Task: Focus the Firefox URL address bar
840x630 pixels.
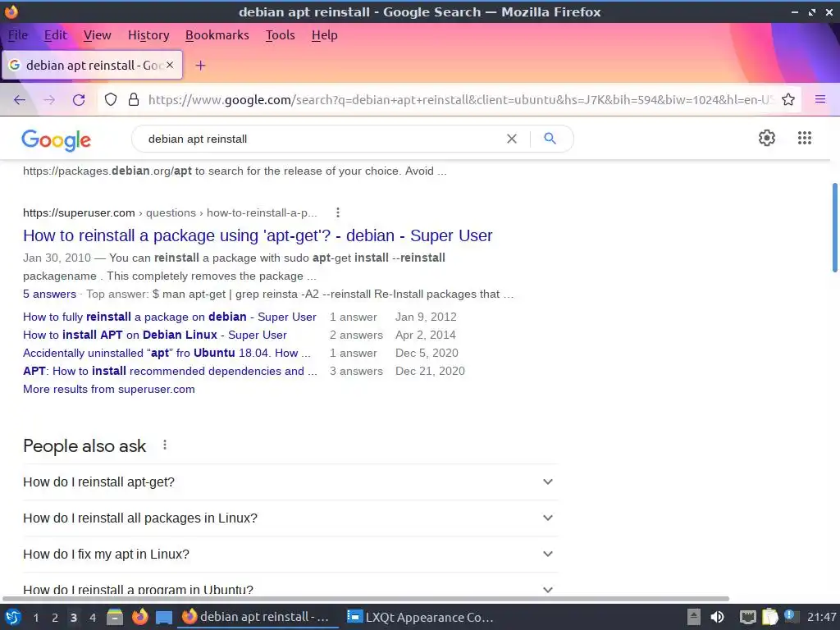Action: tap(461, 99)
